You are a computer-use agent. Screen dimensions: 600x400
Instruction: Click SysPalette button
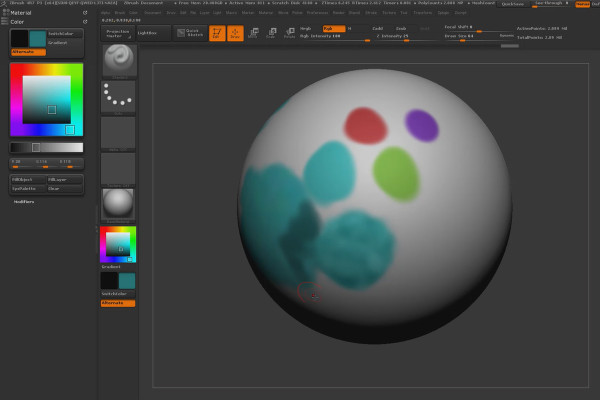coord(28,189)
